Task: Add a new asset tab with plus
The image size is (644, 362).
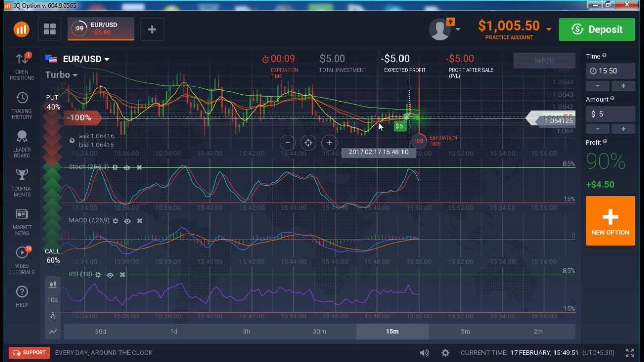Action: point(152,29)
